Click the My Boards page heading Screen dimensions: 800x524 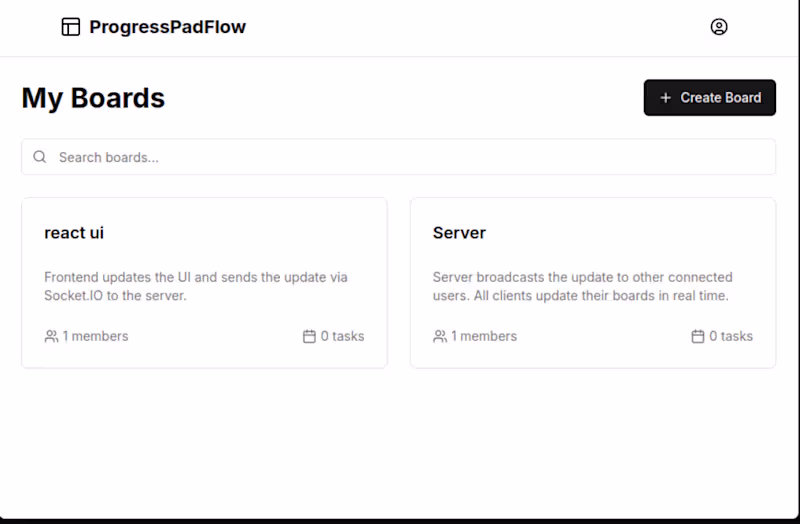click(x=93, y=98)
